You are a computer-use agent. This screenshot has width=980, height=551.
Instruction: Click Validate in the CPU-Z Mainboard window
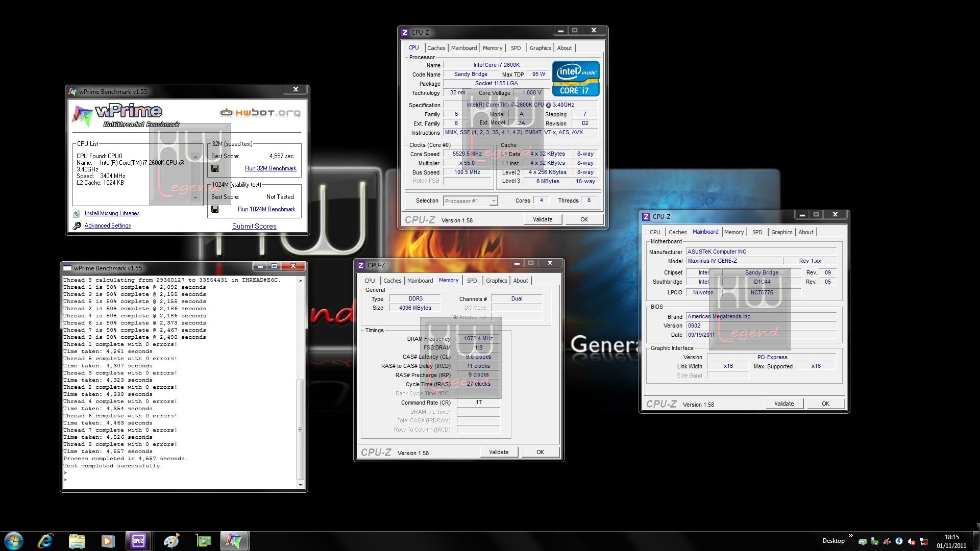point(784,404)
